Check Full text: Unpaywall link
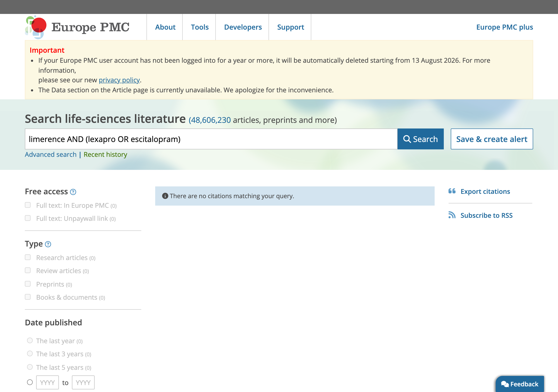Screen dimensions: 558x392 coord(28,218)
